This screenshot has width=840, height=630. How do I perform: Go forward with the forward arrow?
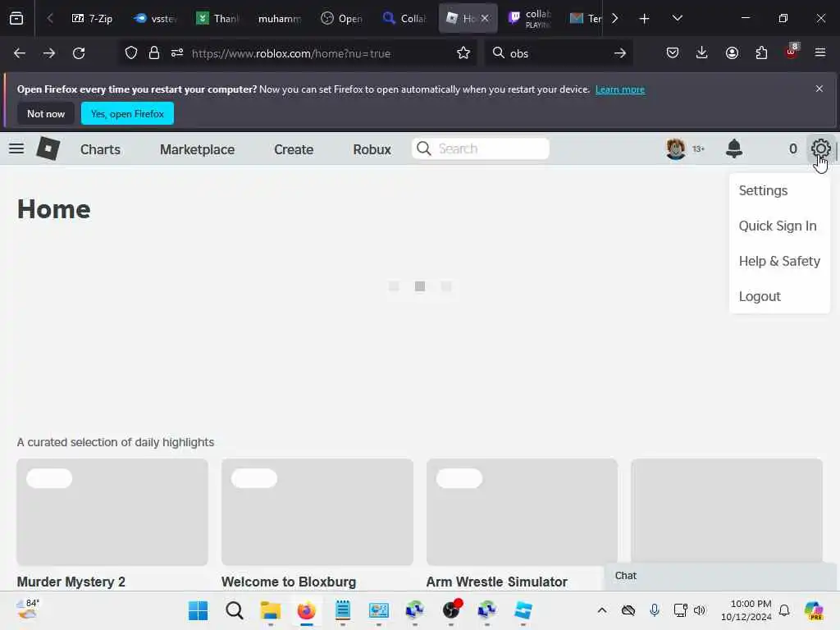(48, 53)
